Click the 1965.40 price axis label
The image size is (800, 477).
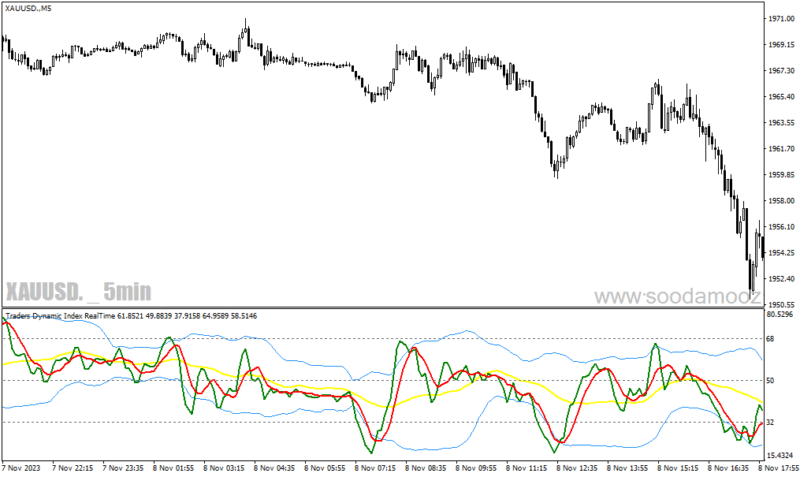[781, 97]
